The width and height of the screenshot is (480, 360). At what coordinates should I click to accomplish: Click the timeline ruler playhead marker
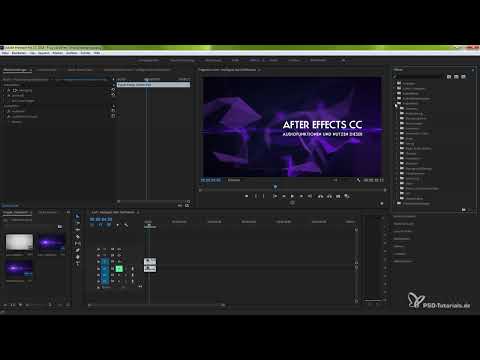(x=149, y=226)
